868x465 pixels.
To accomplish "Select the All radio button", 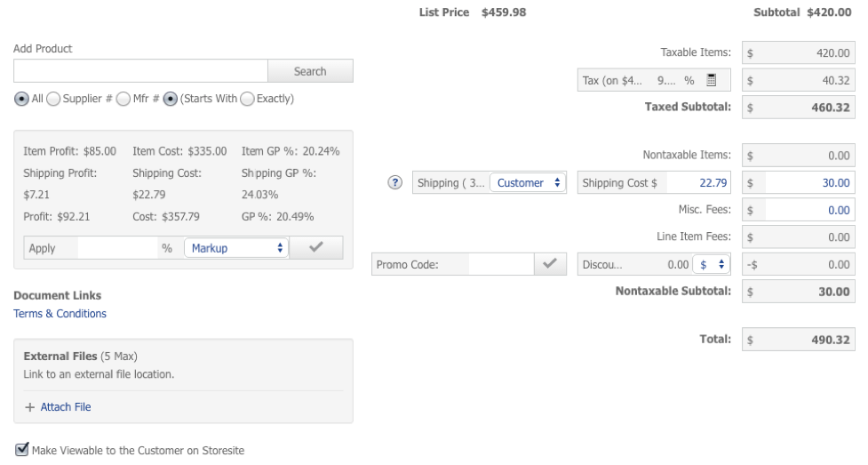I will [21, 99].
